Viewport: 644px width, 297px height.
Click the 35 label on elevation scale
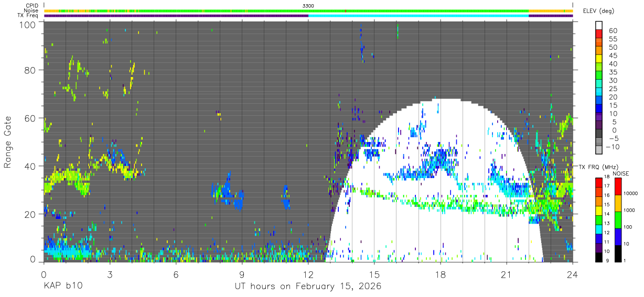[613, 72]
